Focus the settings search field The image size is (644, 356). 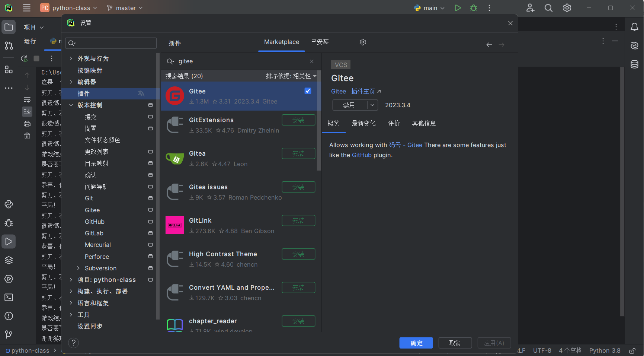click(x=111, y=43)
